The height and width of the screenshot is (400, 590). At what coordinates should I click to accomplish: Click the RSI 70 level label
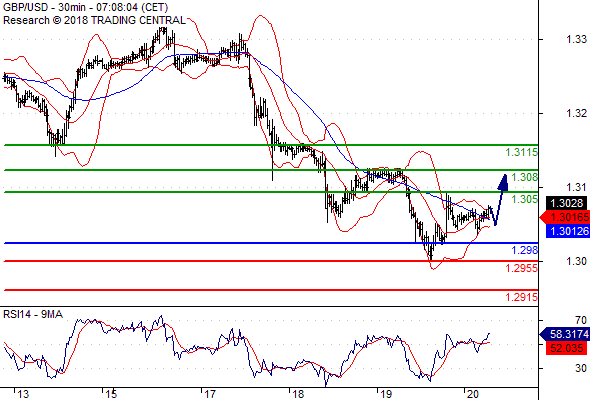(x=581, y=320)
